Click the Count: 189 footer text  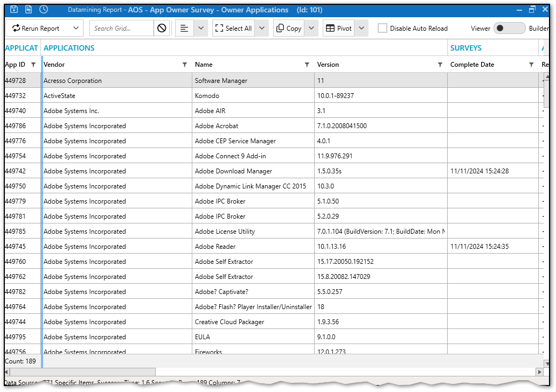click(x=20, y=361)
